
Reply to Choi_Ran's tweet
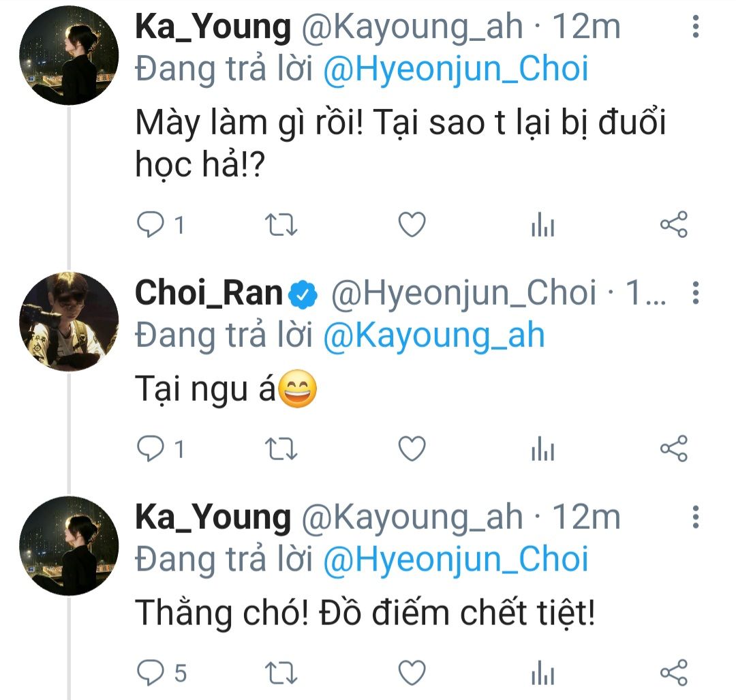click(150, 449)
